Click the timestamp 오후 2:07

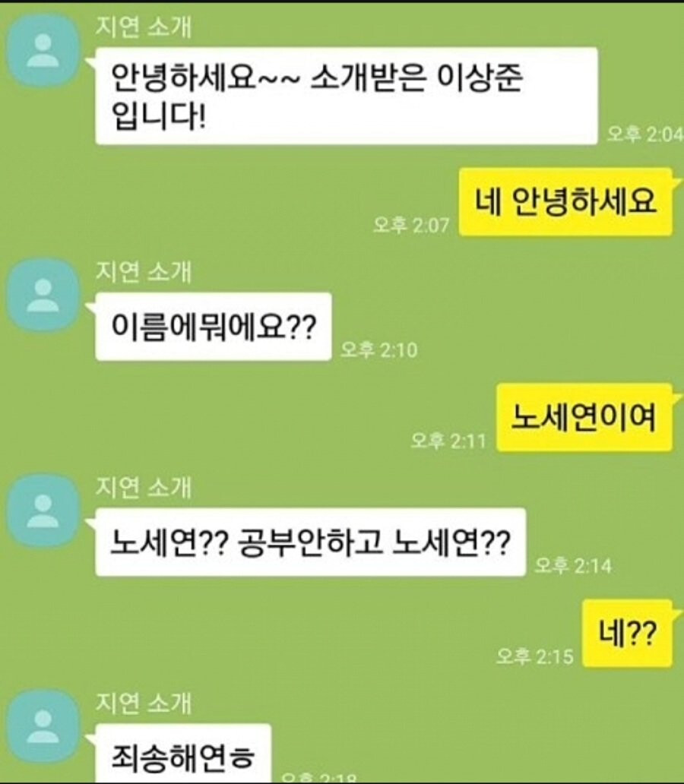point(411,225)
